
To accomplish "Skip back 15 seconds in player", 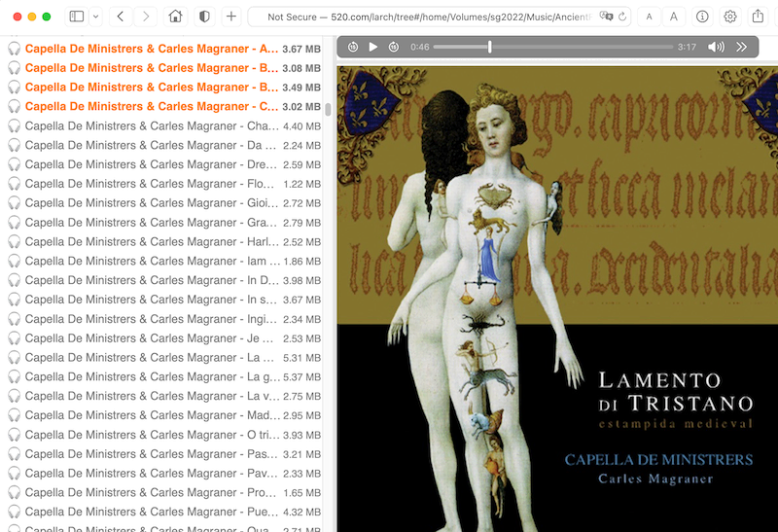I will [353, 47].
